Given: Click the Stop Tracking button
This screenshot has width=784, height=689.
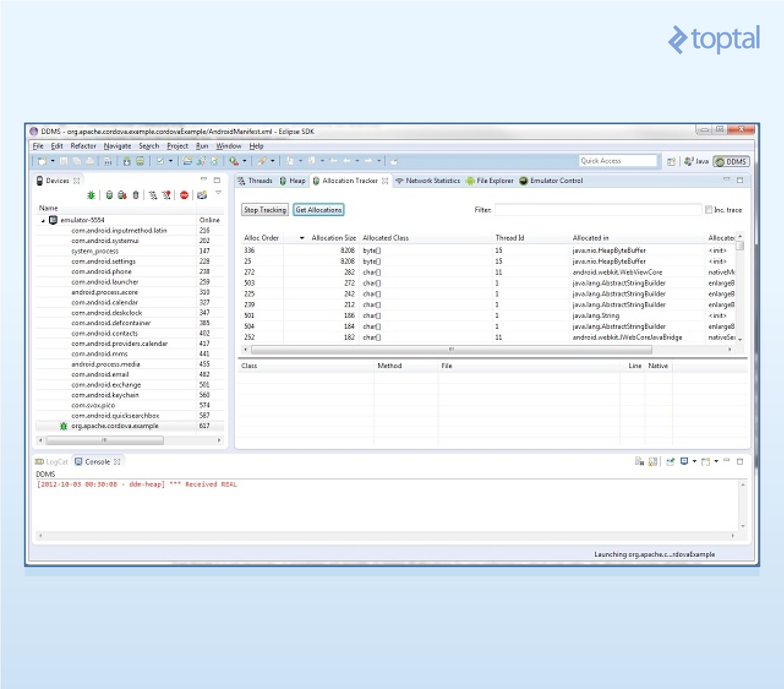Looking at the screenshot, I should [264, 209].
